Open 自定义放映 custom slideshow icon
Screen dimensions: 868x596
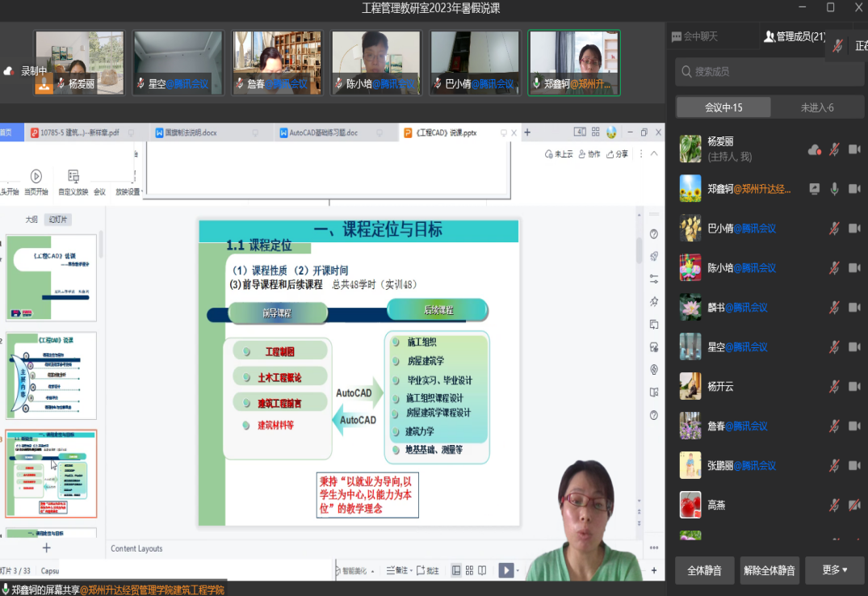[73, 177]
